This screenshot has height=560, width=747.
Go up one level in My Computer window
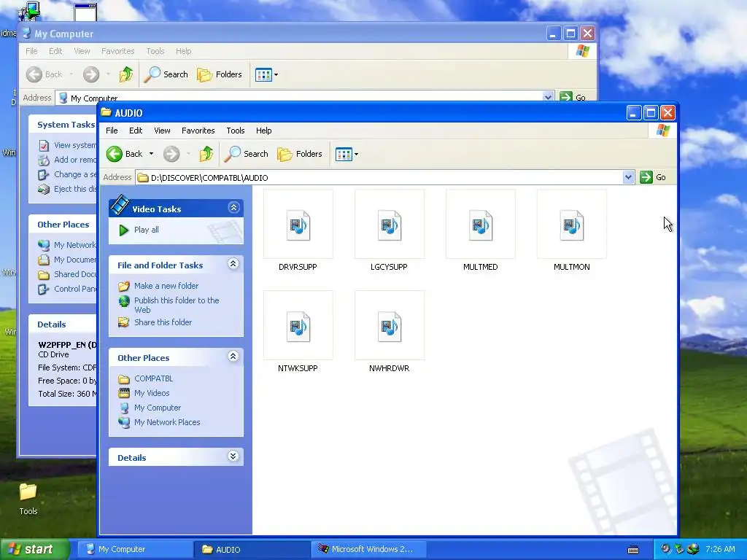point(126,74)
